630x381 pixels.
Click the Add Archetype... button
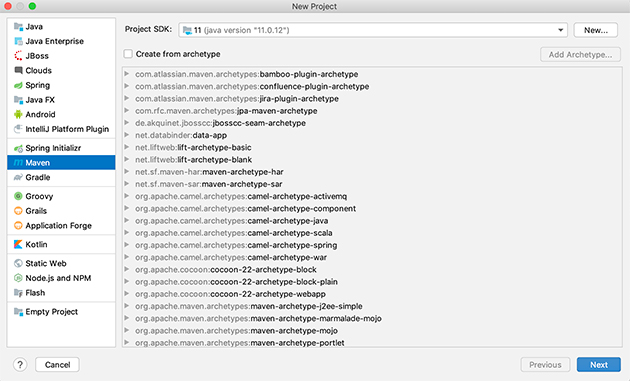pos(580,55)
